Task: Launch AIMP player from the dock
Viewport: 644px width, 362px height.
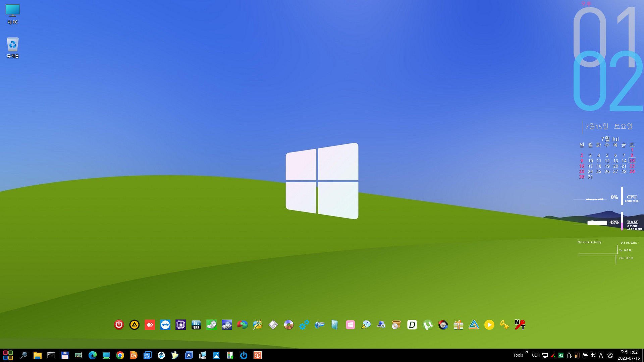Action: click(x=135, y=324)
